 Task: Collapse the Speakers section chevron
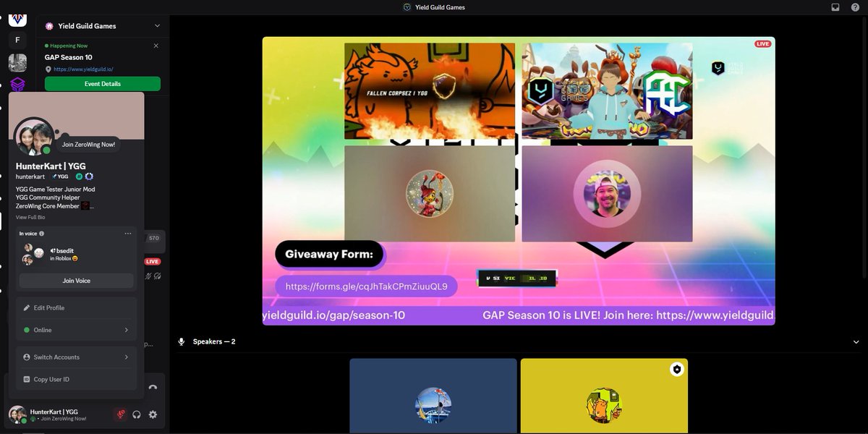pyautogui.click(x=855, y=341)
